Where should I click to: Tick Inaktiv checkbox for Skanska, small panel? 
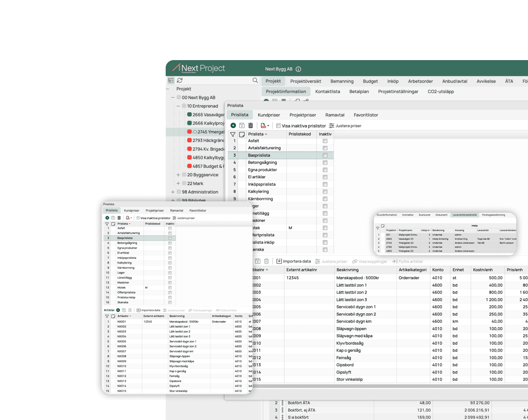[170, 302]
